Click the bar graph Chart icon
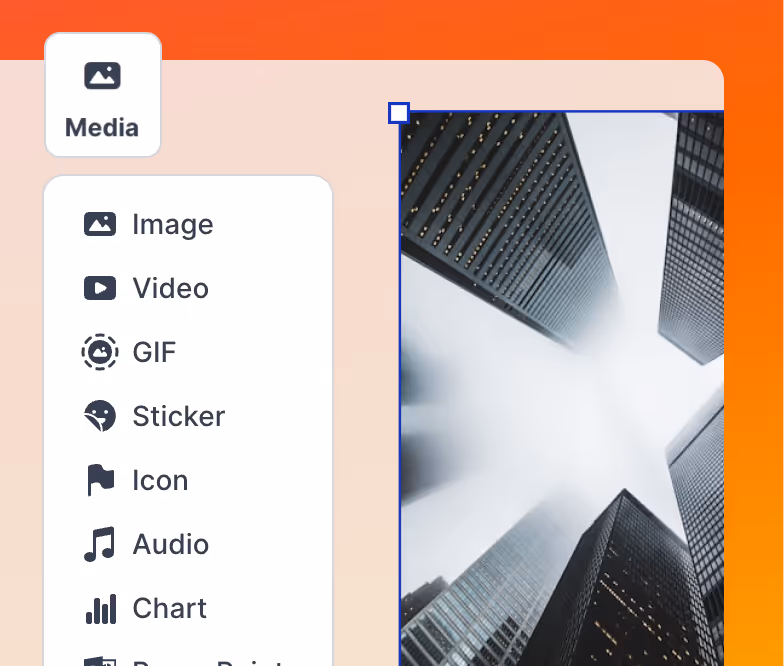This screenshot has height=666, width=784. [100, 608]
